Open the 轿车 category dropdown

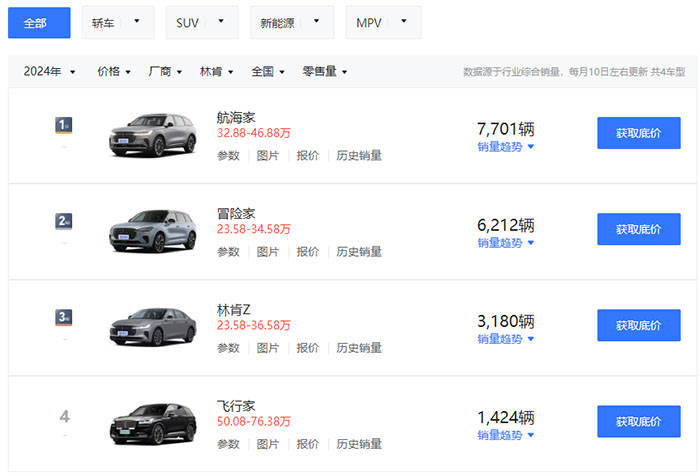(x=118, y=23)
